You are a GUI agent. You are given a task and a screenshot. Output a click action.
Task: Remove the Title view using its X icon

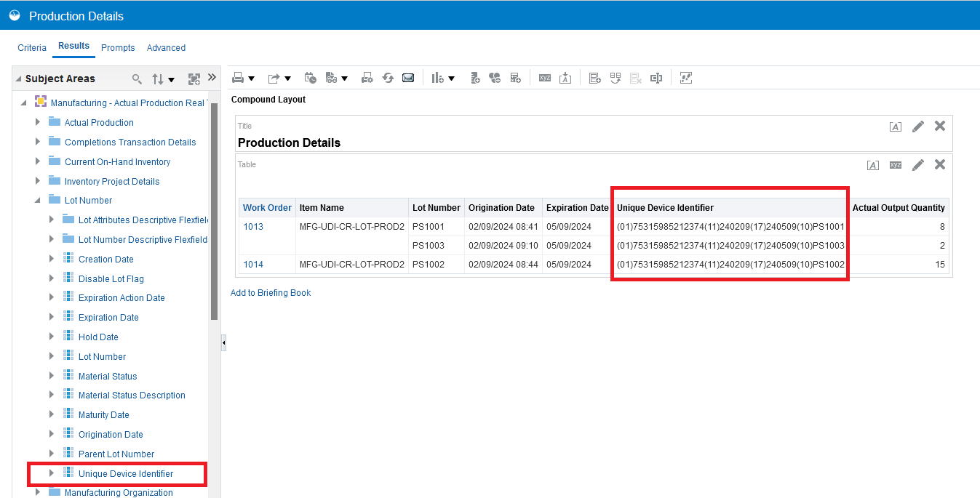(x=939, y=126)
